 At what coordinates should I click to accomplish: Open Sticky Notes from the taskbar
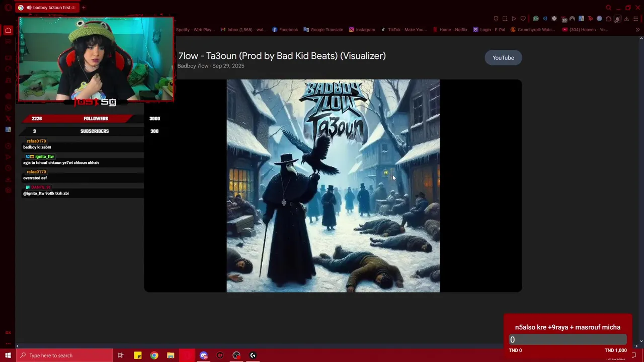pos(137,355)
